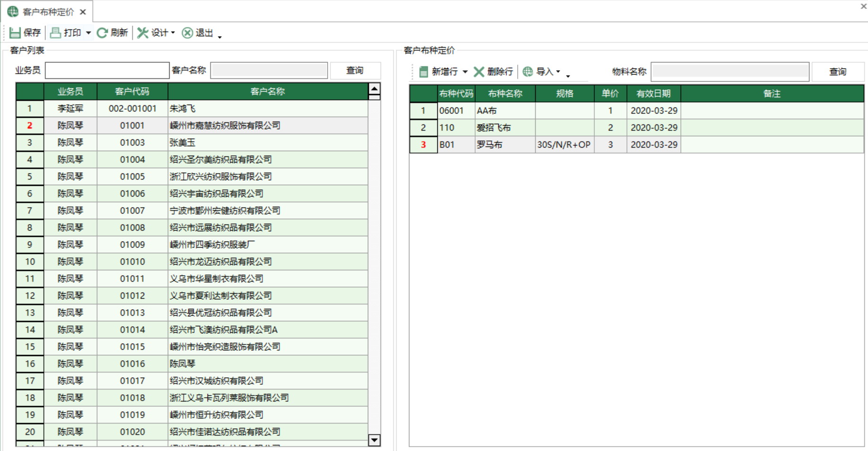Select customer 浙江义乌卡瓦列莱服饰有限公司

point(268,398)
